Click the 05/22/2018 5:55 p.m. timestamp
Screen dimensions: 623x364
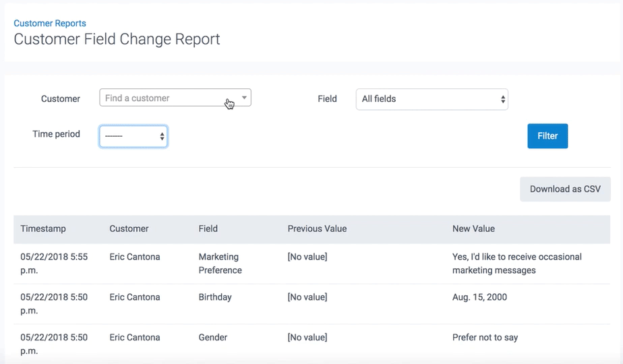point(54,264)
